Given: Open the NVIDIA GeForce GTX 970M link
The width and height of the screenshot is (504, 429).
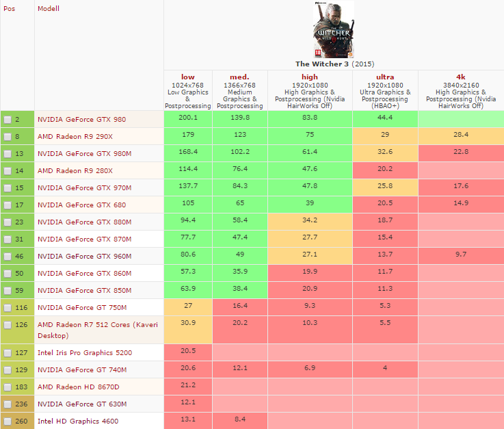Looking at the screenshot, I should tap(85, 187).
